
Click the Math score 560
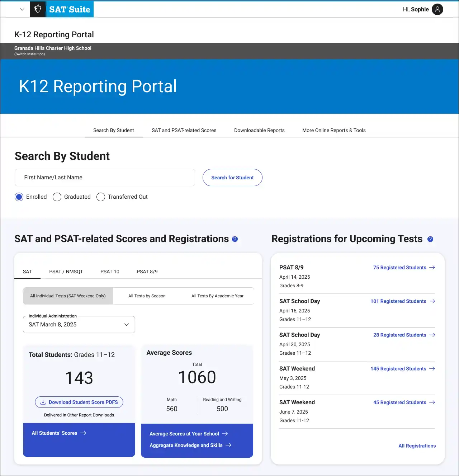tap(172, 409)
